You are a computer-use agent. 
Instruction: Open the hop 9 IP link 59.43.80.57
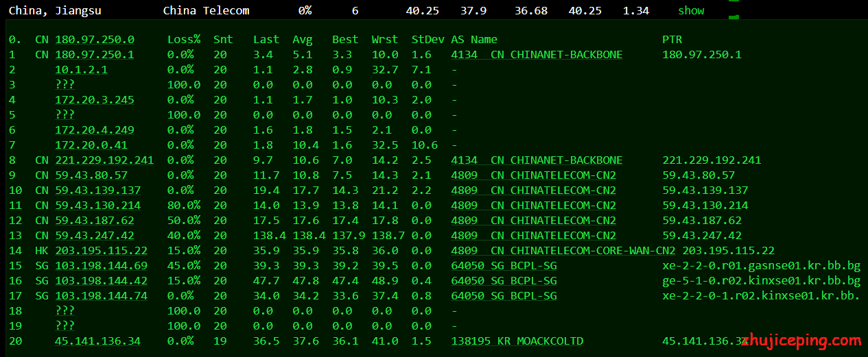click(x=91, y=175)
